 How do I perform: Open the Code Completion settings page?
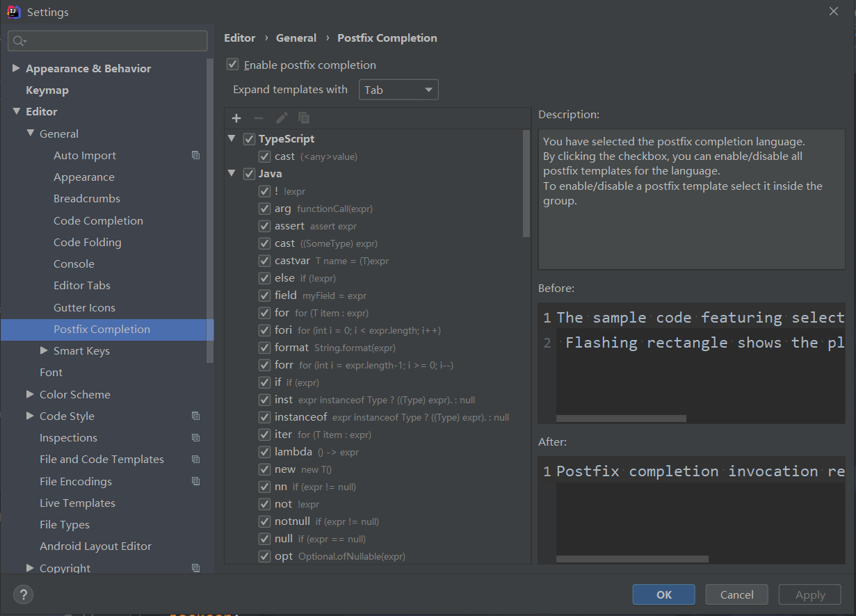point(98,221)
